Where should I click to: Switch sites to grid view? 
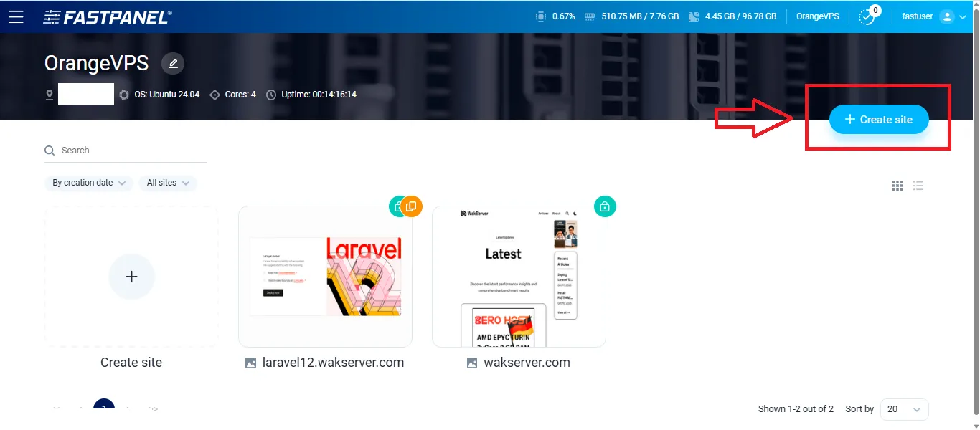coord(897,186)
